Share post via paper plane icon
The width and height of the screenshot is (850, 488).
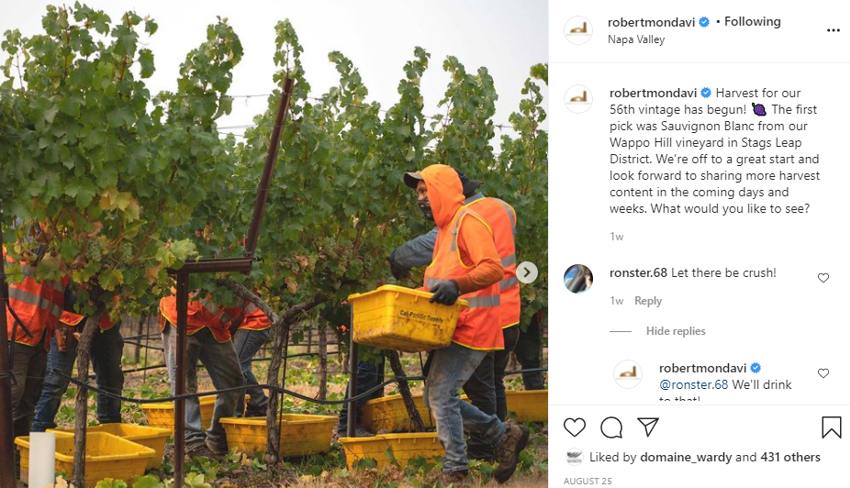(x=648, y=427)
